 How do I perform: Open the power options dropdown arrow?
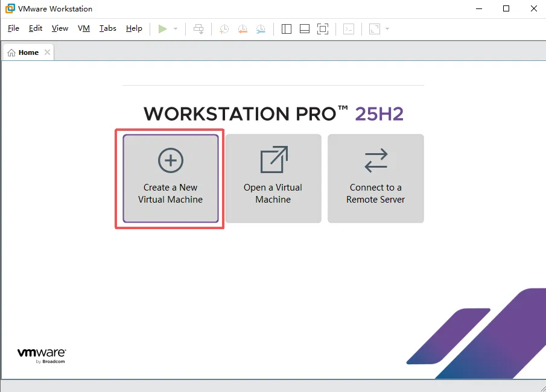(x=176, y=29)
